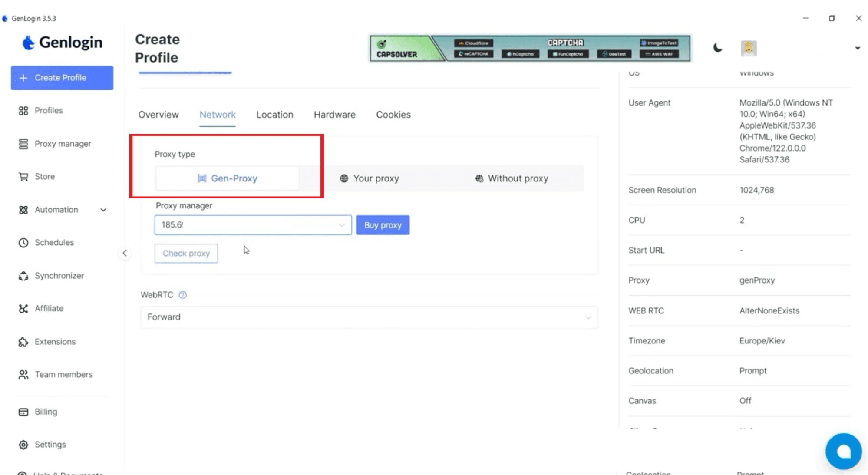Image resolution: width=868 pixels, height=475 pixels.
Task: Click the AlterNoneExists WEB RTC value
Action: [x=769, y=311]
